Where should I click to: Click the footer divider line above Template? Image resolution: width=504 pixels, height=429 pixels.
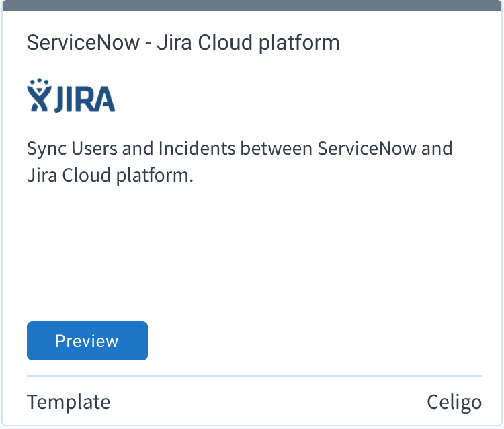(255, 376)
